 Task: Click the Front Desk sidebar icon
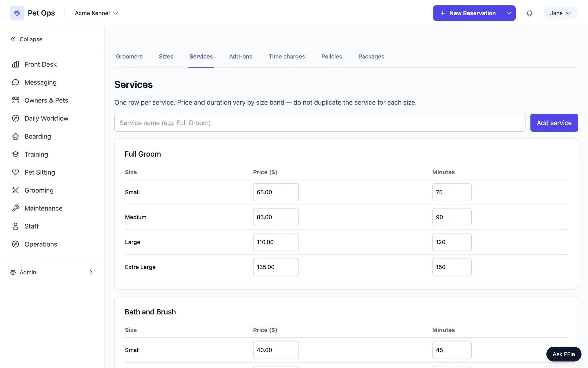coord(16,64)
